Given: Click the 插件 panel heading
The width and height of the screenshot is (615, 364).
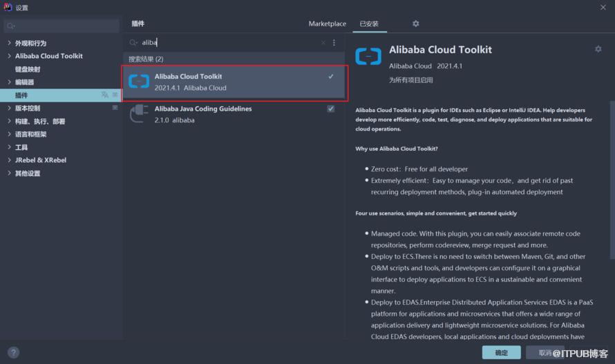Looking at the screenshot, I should (138, 23).
